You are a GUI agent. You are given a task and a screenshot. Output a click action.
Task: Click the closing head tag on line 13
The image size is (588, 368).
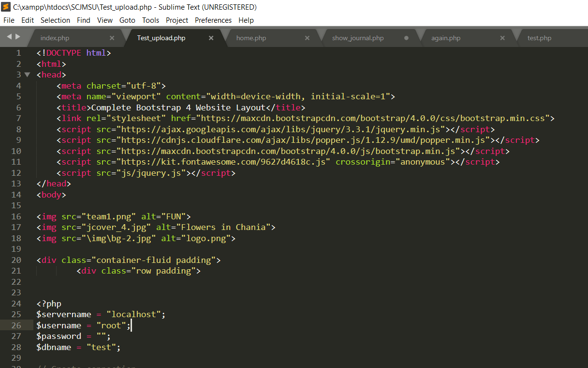click(x=54, y=184)
